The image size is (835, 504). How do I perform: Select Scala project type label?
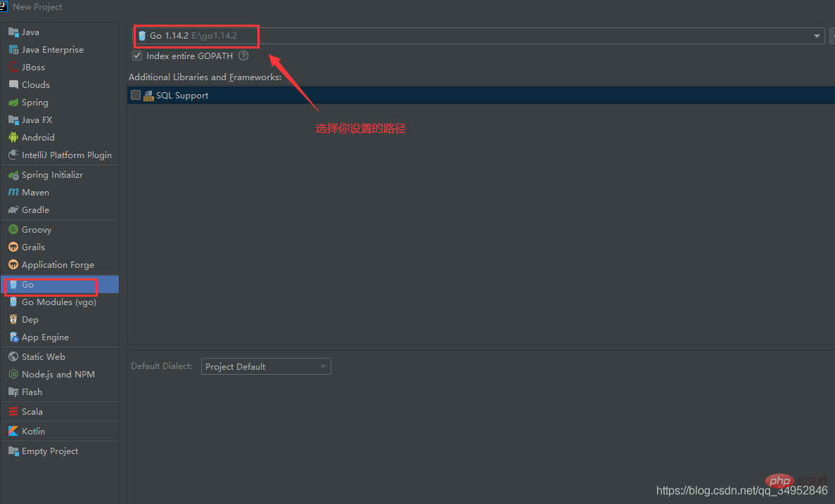32,411
